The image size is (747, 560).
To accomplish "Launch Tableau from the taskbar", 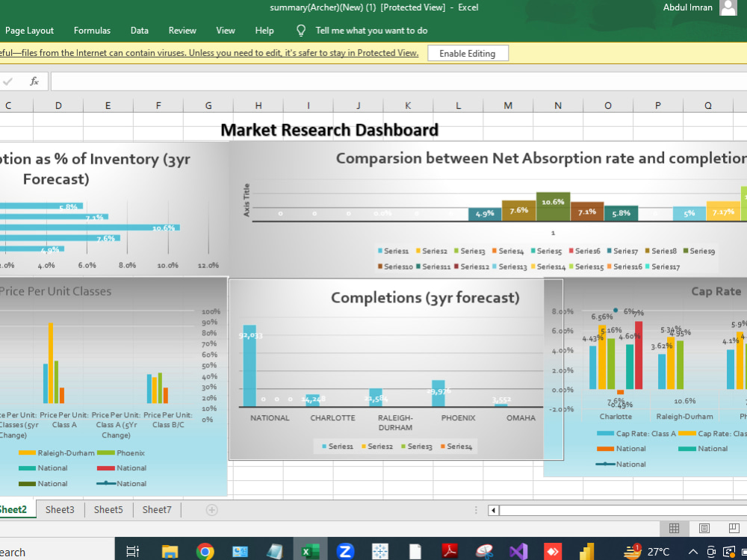I will coord(381,551).
